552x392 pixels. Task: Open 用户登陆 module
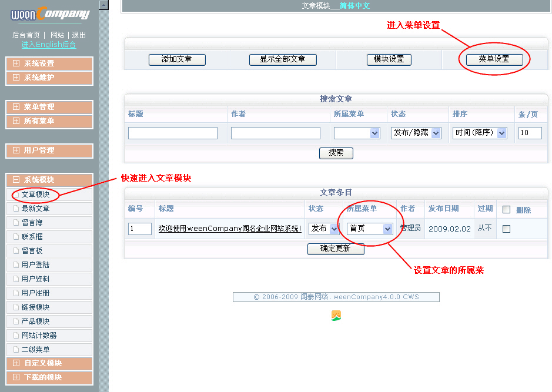click(x=49, y=264)
